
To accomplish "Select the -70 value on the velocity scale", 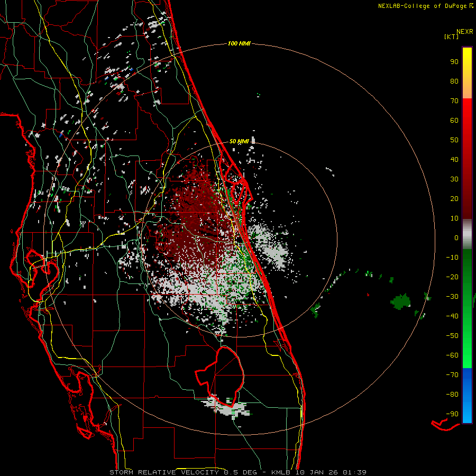I will (x=452, y=375).
